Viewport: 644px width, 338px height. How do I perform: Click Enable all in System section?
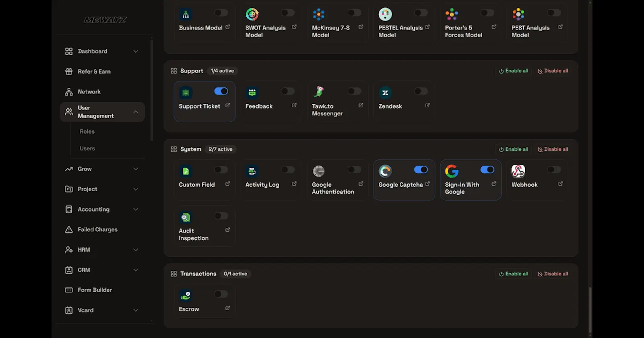tap(513, 149)
